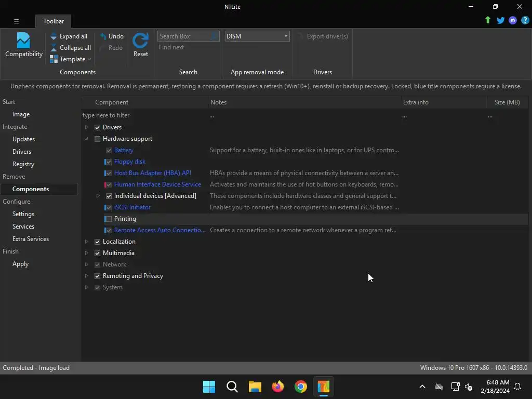Open the Compatibility tool

(23, 45)
